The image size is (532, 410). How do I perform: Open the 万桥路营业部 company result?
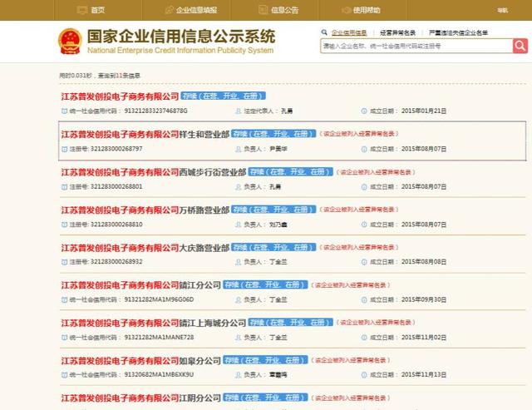145,210
